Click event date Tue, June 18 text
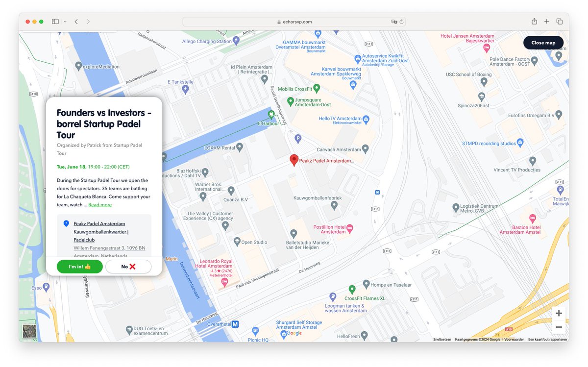Viewport: 588px width, 367px height. pyautogui.click(x=72, y=167)
